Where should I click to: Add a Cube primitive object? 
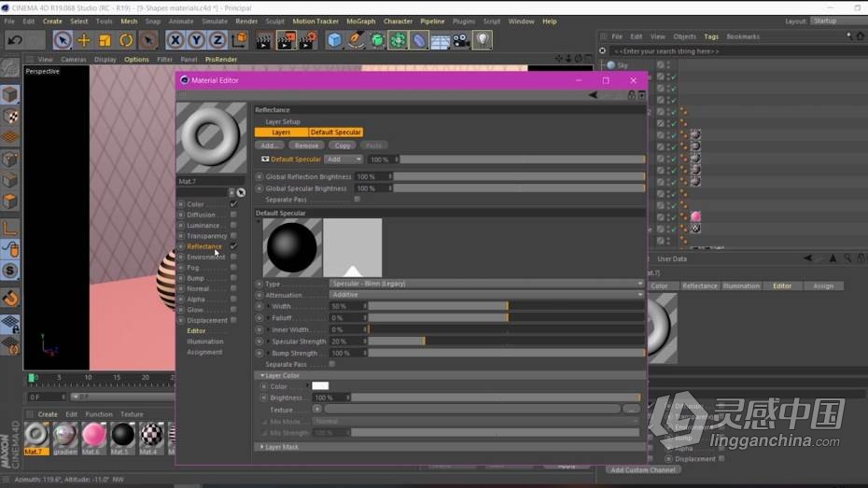334,40
